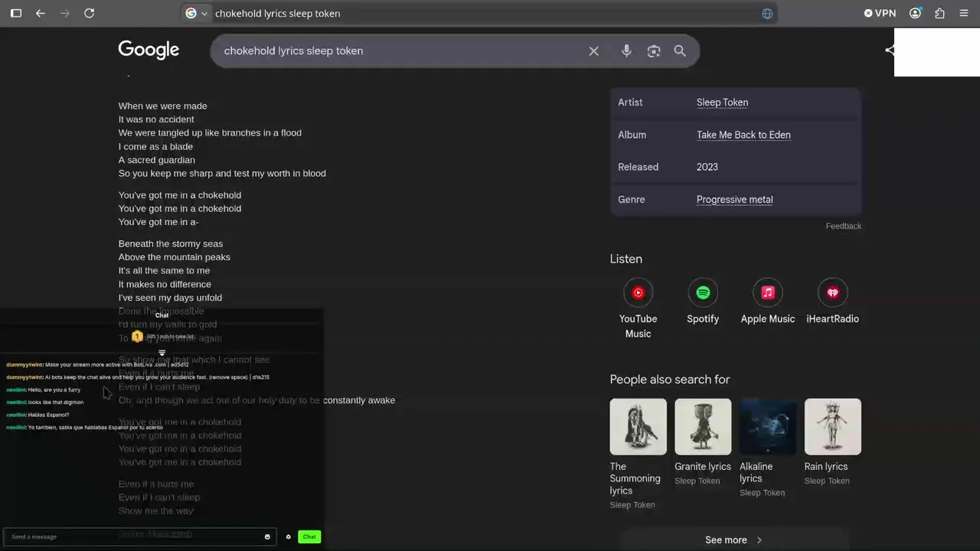980x551 pixels.
Task: Toggle the VPN button in browser toolbar
Action: tap(880, 13)
